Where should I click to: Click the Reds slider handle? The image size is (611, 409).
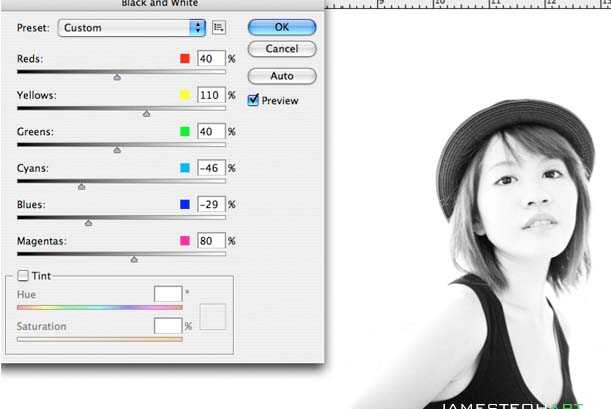point(117,76)
